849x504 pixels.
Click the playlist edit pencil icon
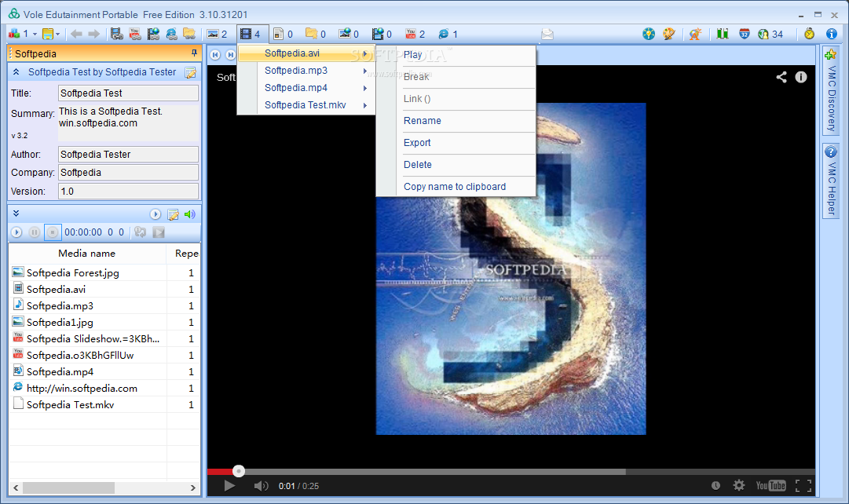pos(174,215)
